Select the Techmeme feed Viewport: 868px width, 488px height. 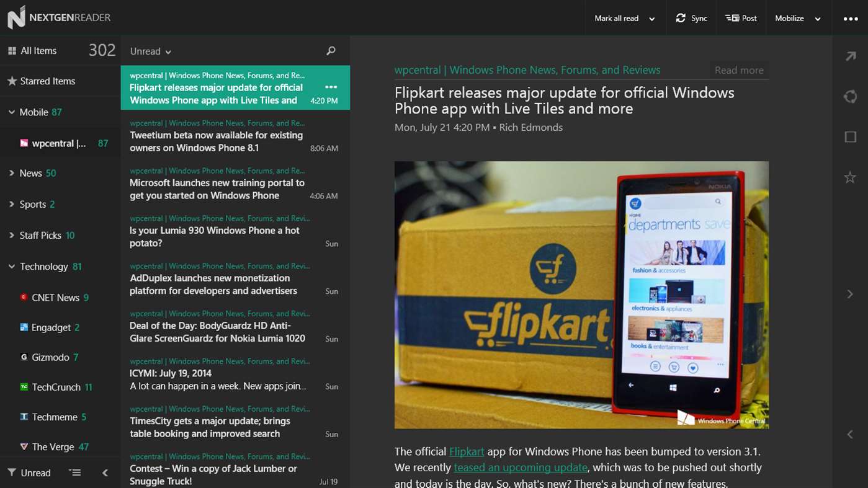pyautogui.click(x=60, y=417)
